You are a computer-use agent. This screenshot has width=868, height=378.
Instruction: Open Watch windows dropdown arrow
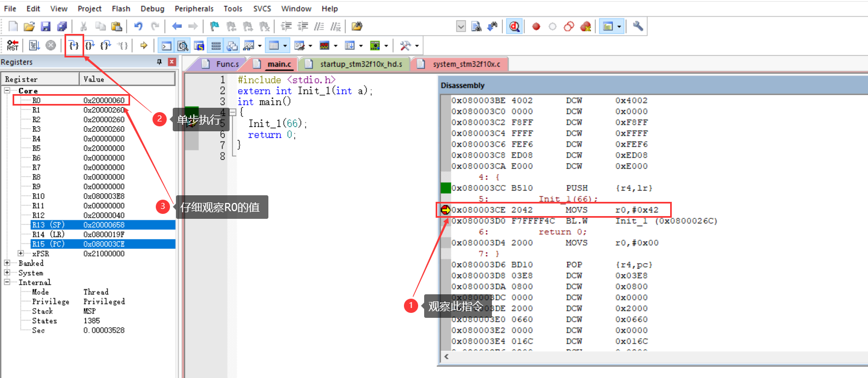pyautogui.click(x=260, y=45)
